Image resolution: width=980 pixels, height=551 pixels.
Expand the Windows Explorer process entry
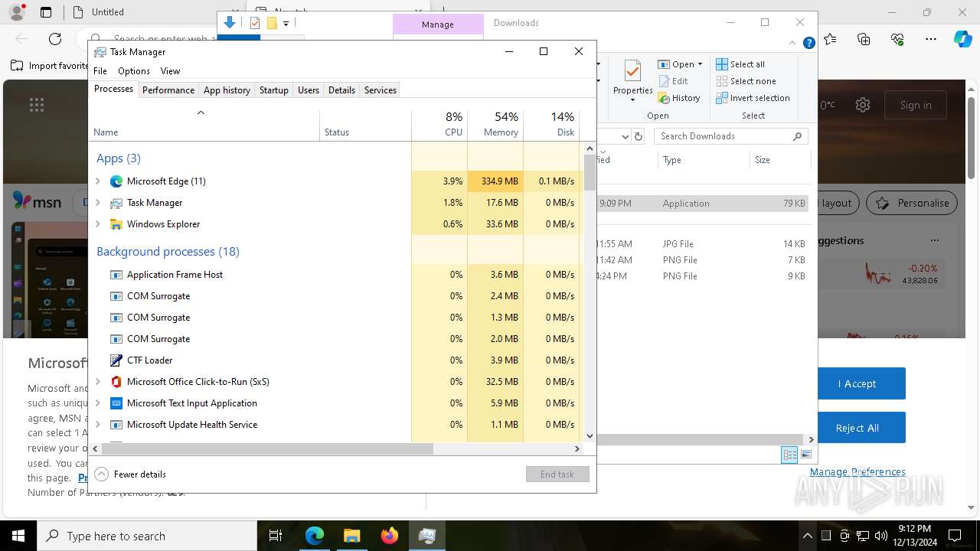tap(97, 224)
